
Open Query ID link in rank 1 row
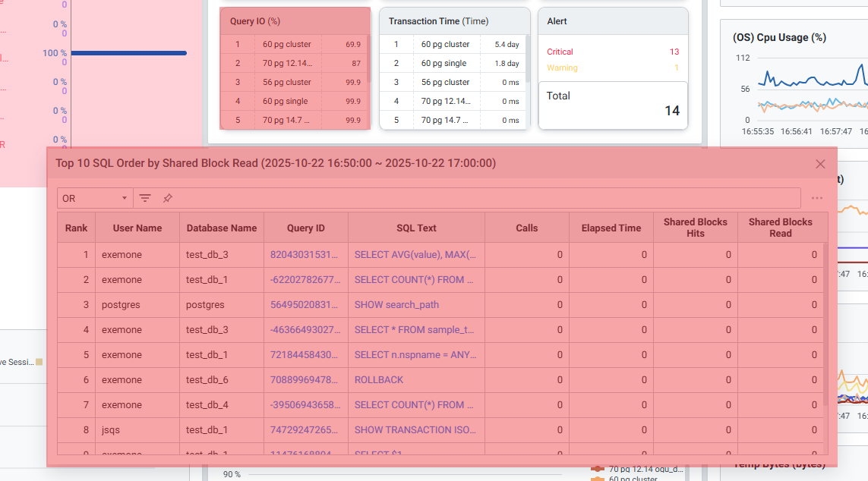pos(305,255)
